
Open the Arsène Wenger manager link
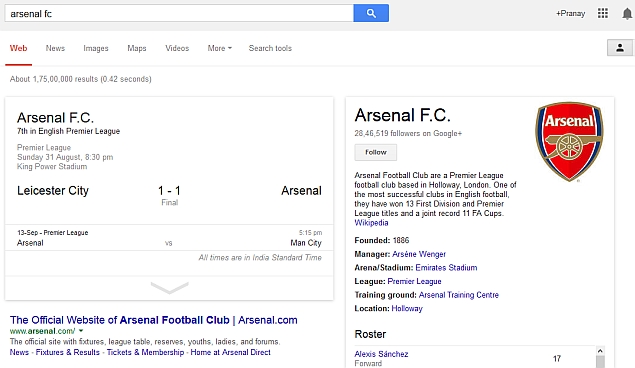point(419,254)
